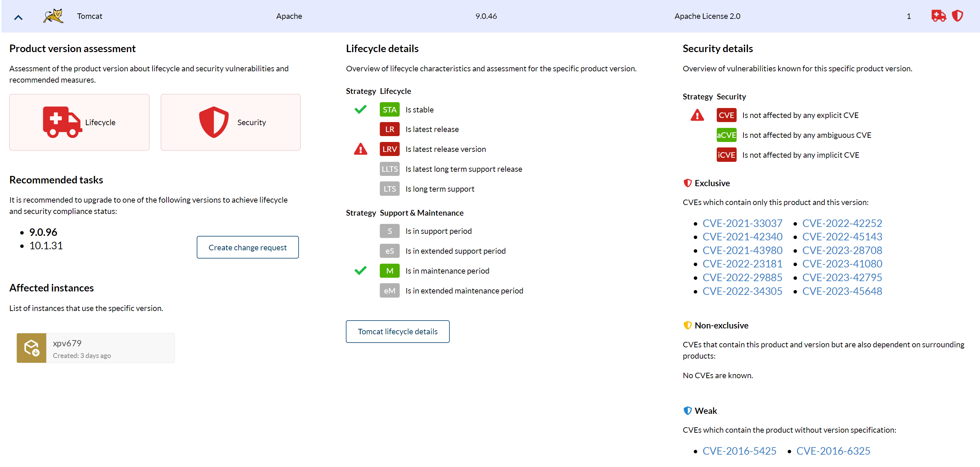980x467 pixels.
Task: Click the S support period badge
Action: click(x=389, y=231)
